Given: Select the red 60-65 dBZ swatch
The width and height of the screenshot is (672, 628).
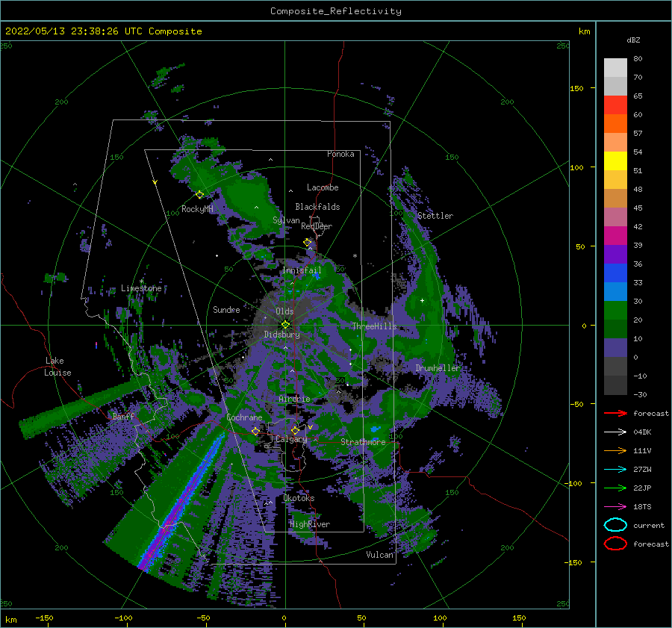Looking at the screenshot, I should tap(615, 105).
